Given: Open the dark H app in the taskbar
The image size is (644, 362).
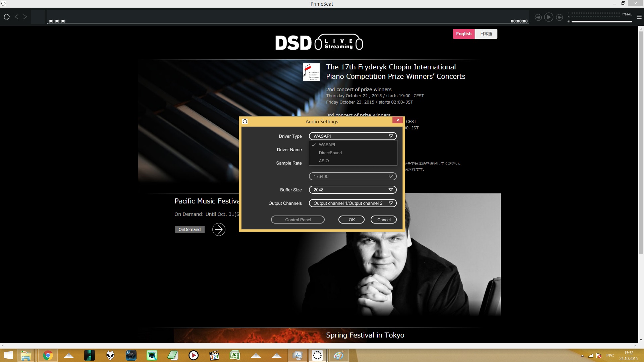Looking at the screenshot, I should [90, 355].
